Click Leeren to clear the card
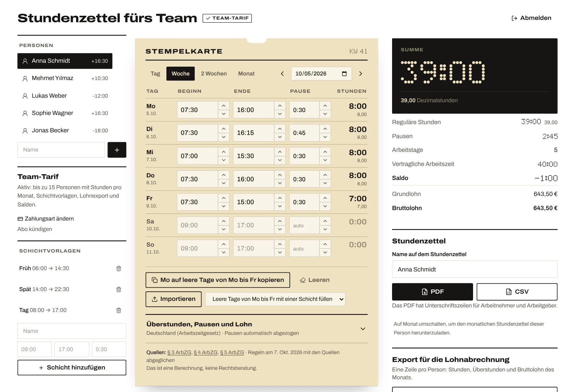This screenshot has width=575, height=392. click(x=315, y=280)
